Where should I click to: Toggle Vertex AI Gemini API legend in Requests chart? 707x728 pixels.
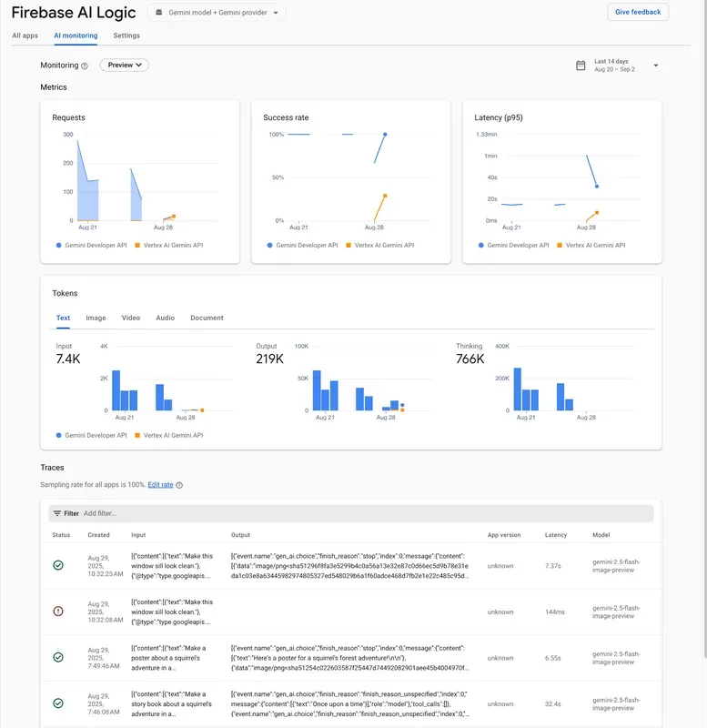point(169,245)
